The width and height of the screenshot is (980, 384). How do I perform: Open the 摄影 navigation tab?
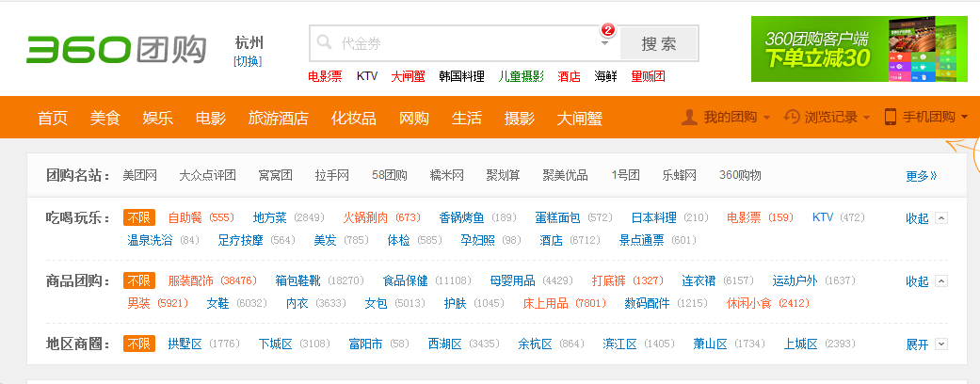click(520, 118)
